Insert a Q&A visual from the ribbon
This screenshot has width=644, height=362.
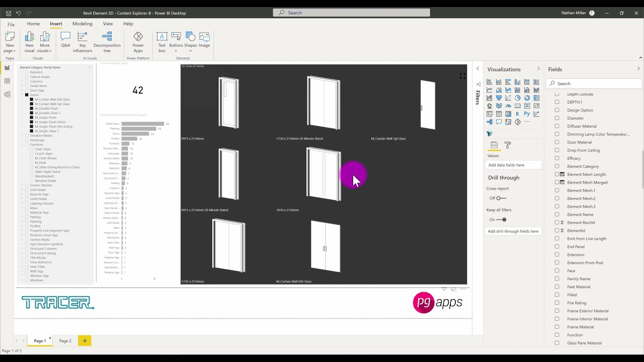click(x=65, y=40)
